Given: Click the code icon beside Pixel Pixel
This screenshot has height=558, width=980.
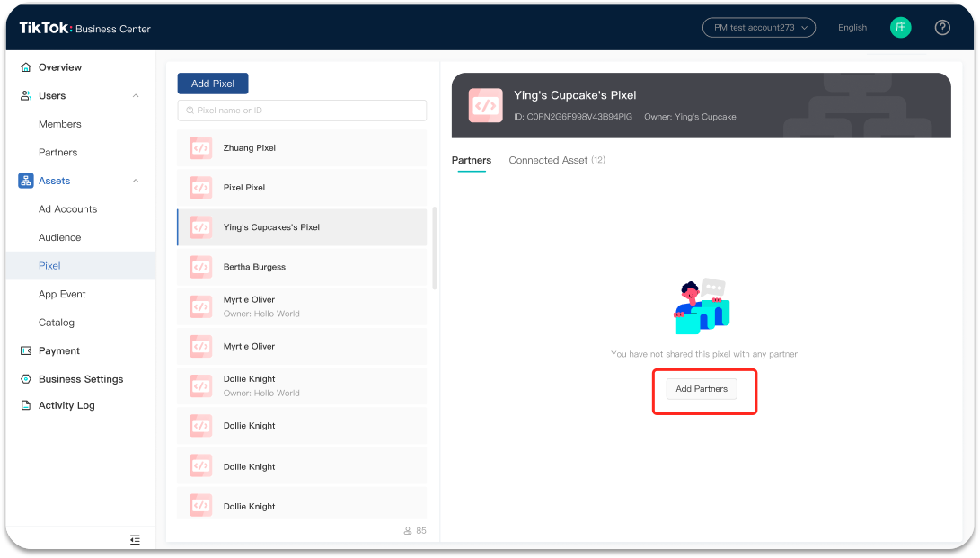Looking at the screenshot, I should pos(200,188).
